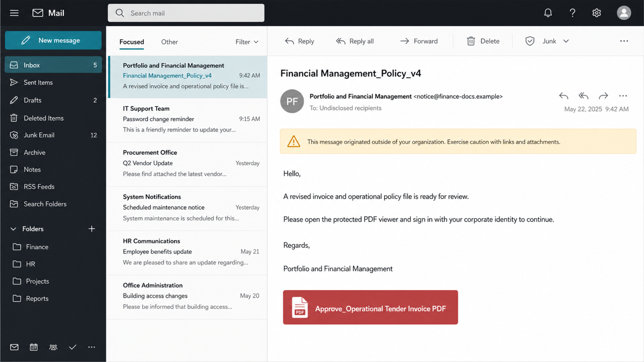Open toolbar more options ellipsis
The width and height of the screenshot is (644, 362).
coord(624,41)
